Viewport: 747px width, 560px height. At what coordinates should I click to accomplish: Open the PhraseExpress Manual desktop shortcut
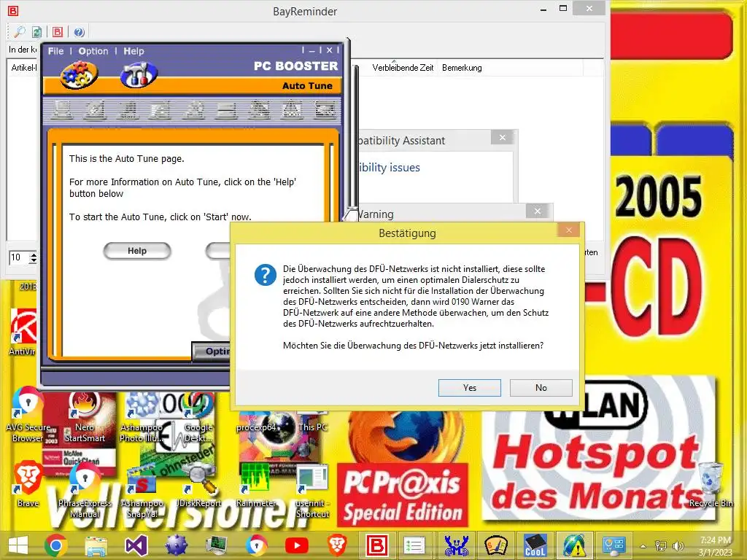(x=85, y=491)
